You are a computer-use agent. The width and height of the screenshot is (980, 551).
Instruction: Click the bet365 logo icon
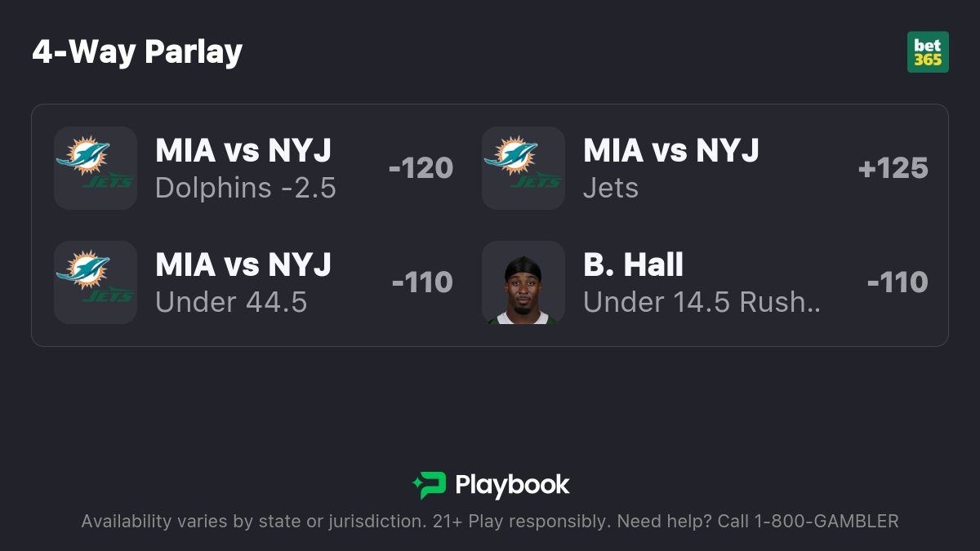[928, 52]
